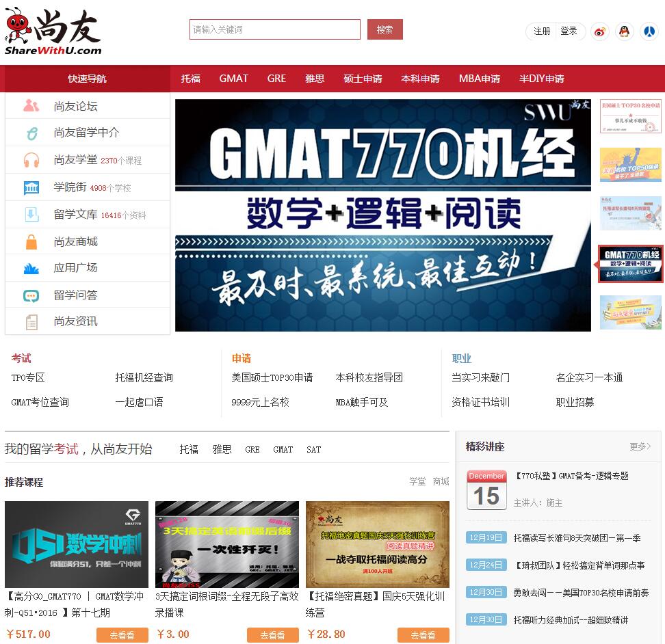The height and width of the screenshot is (644, 665).
Task: Open 托福 in red navigation bar
Action: pos(190,79)
